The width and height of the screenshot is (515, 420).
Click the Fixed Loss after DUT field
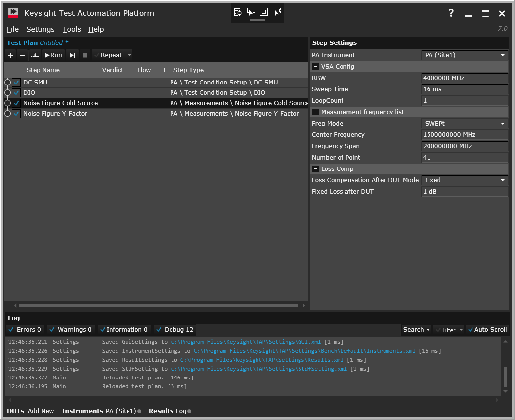point(465,192)
